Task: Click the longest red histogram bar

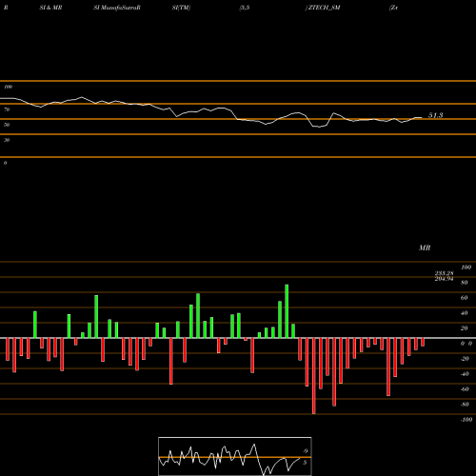Action: tap(314, 376)
